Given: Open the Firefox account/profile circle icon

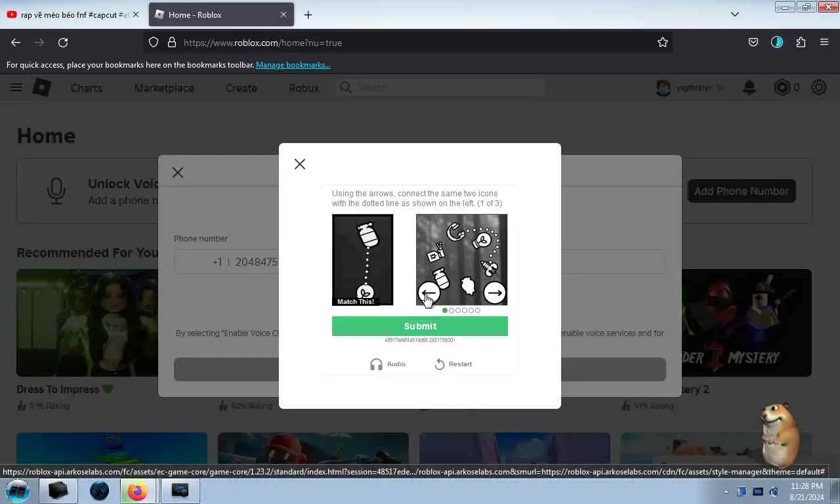Looking at the screenshot, I should (x=777, y=42).
